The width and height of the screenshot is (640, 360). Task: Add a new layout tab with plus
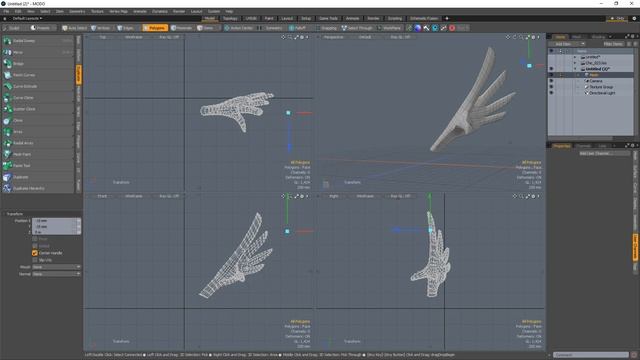pyautogui.click(x=447, y=18)
